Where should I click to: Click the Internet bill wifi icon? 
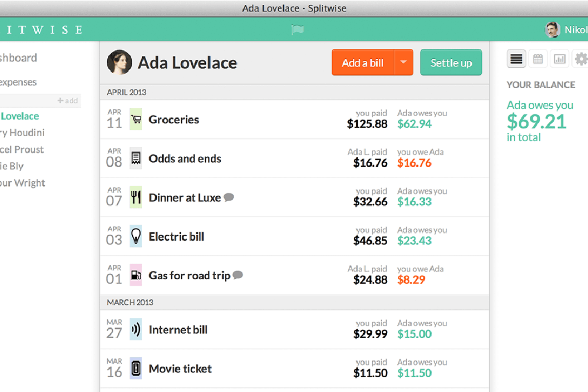tap(136, 330)
